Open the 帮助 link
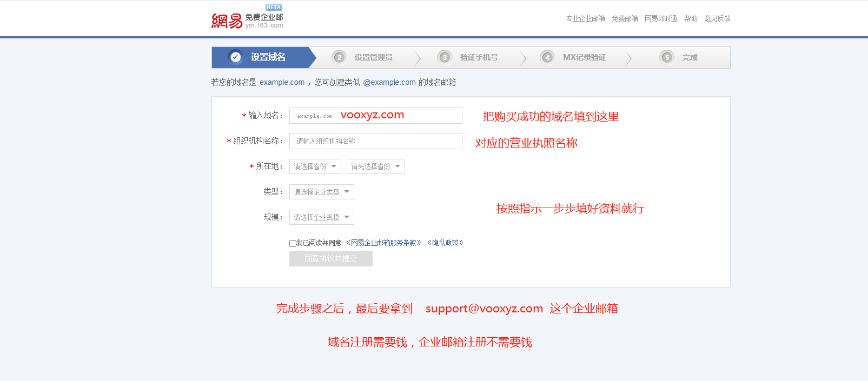This screenshot has width=868, height=381. point(691,18)
